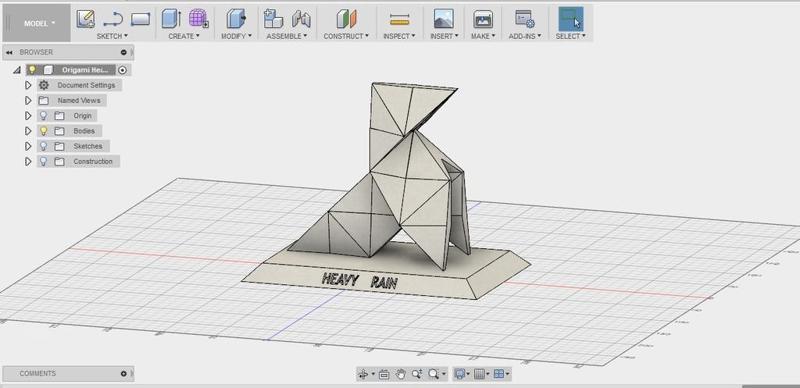The image size is (800, 388).
Task: Click the Display Settings monitor icon
Action: coord(459,374)
